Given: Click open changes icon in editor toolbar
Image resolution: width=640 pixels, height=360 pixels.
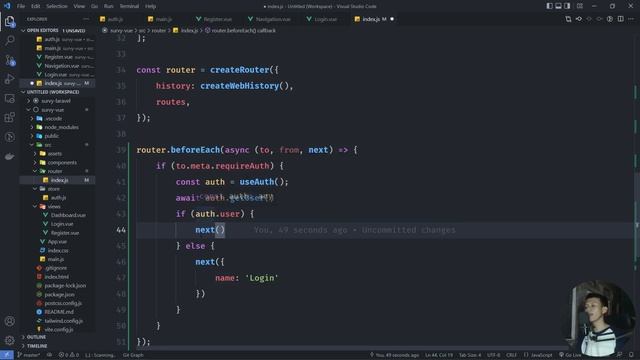Looking at the screenshot, I should tap(568, 19).
